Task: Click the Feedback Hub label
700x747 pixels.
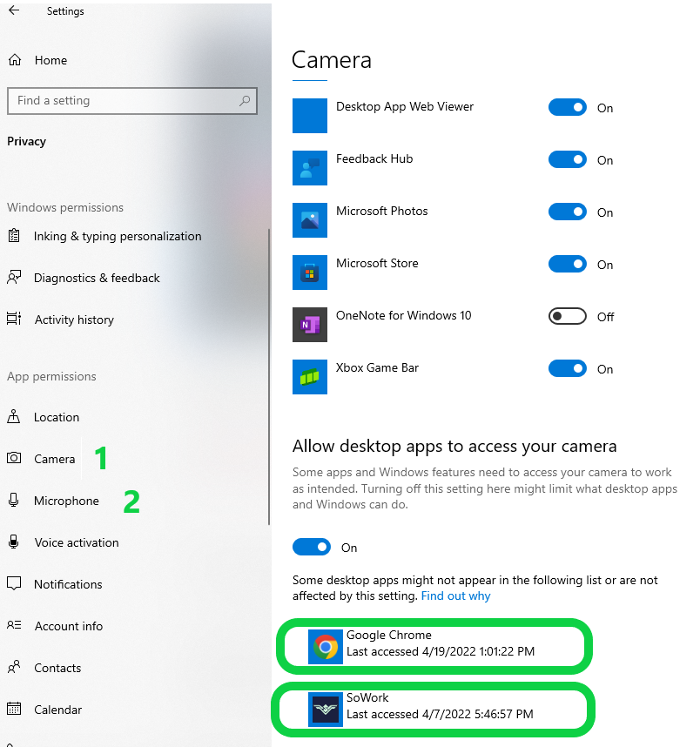Action: click(374, 158)
